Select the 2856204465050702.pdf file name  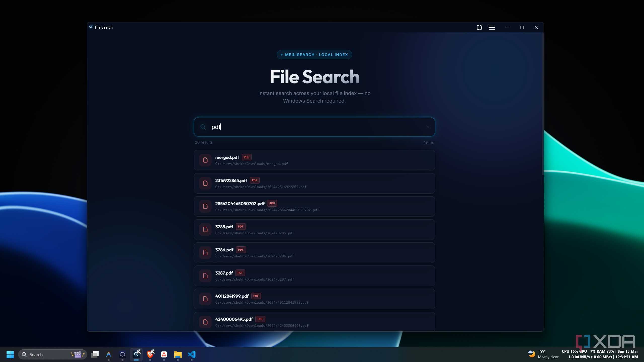click(x=240, y=204)
